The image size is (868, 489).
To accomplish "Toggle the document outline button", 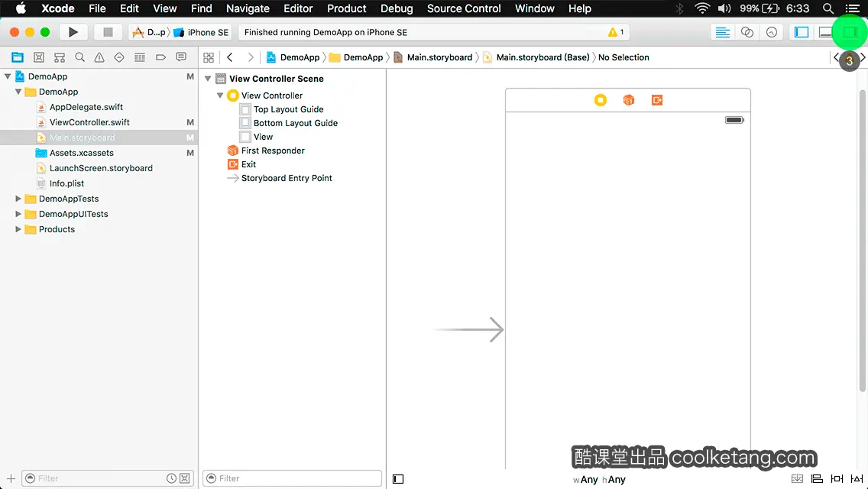I will [398, 479].
